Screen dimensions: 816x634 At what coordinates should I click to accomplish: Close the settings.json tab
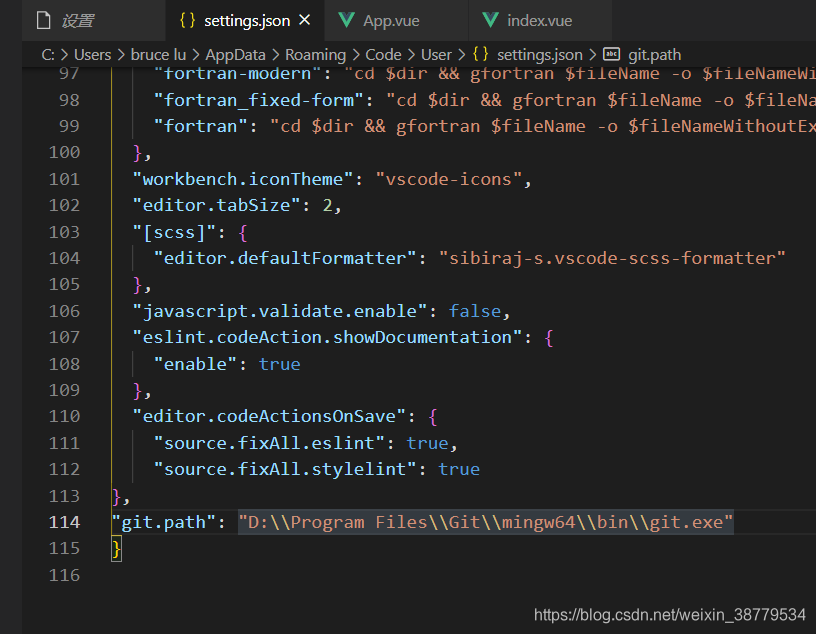point(305,20)
